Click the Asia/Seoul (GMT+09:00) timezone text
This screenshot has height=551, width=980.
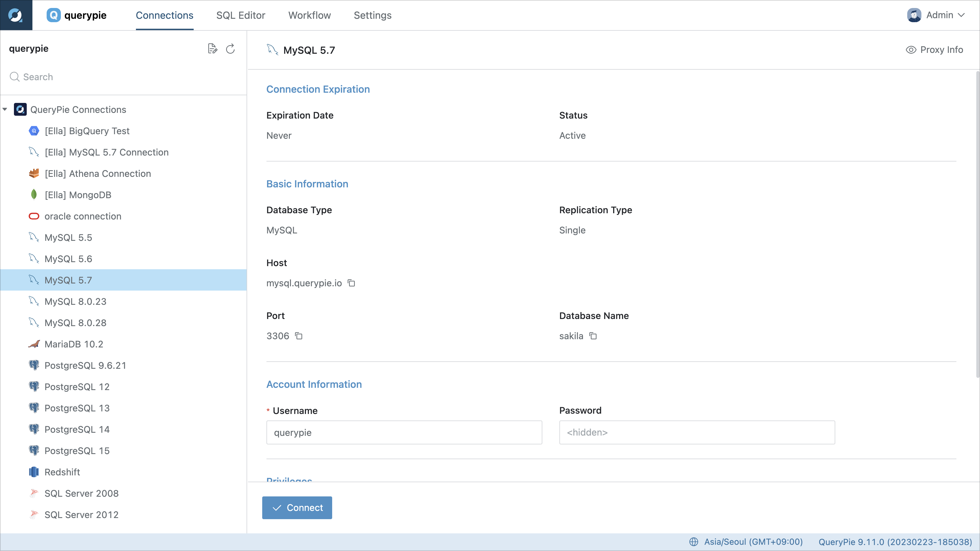click(x=753, y=542)
